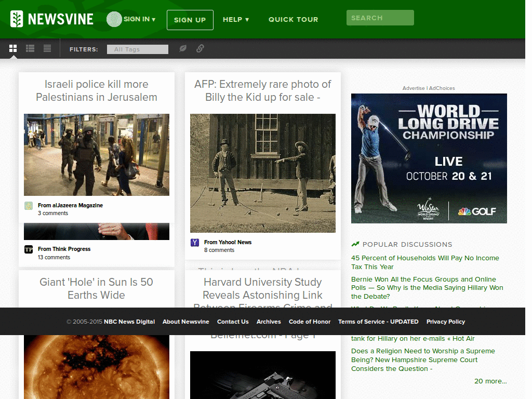Open tank for Hillary e-mails discussion

(x=413, y=339)
